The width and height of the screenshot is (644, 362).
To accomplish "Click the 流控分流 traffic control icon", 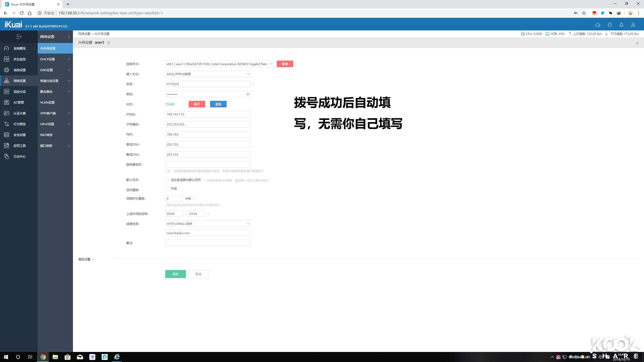I will (7, 92).
